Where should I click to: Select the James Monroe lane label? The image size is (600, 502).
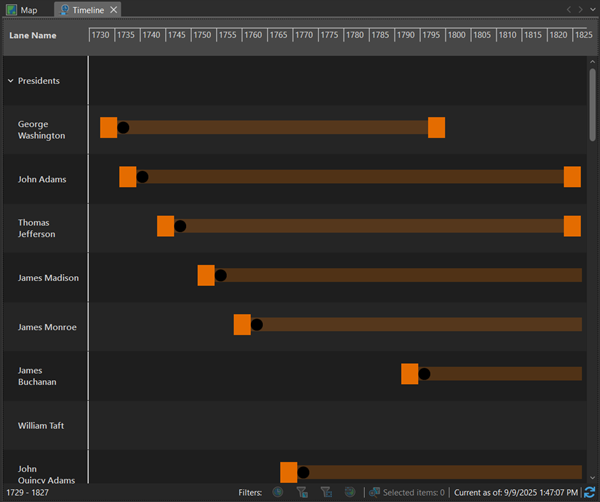pos(47,327)
